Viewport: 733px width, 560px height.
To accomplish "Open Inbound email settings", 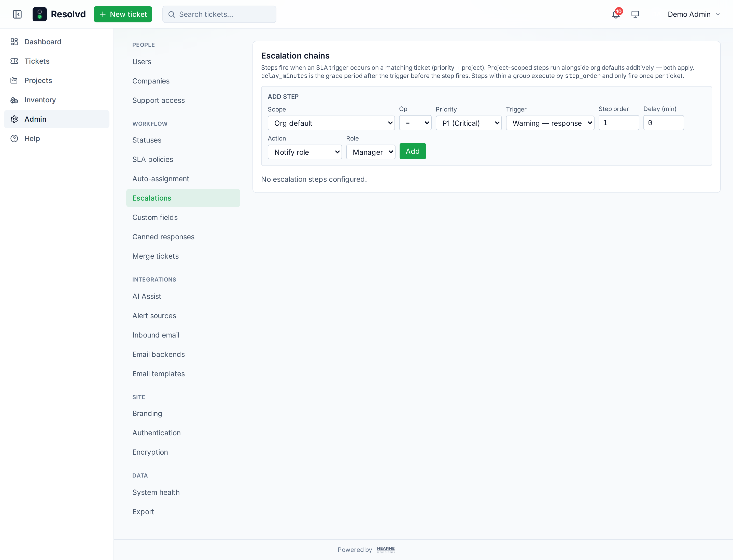I will click(183, 335).
